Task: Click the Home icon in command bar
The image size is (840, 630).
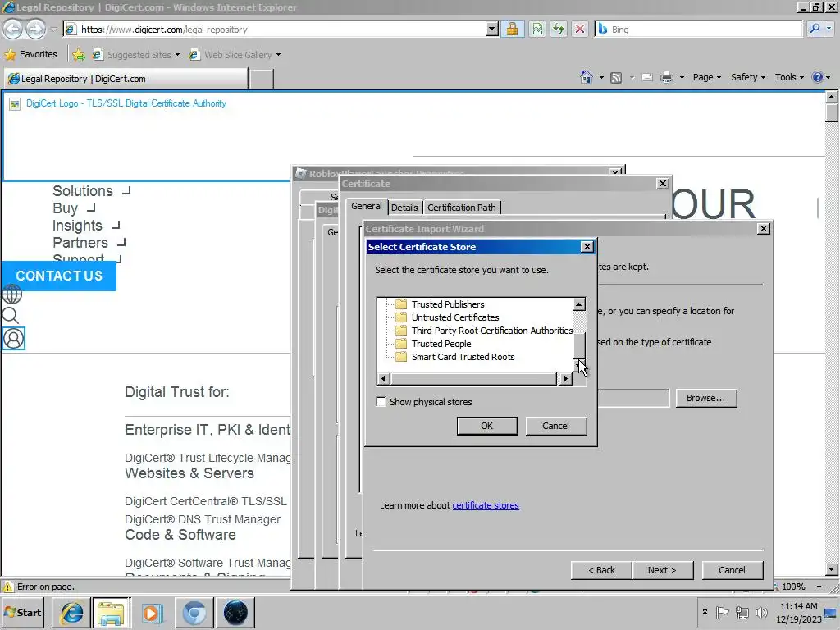Action: 587,77
